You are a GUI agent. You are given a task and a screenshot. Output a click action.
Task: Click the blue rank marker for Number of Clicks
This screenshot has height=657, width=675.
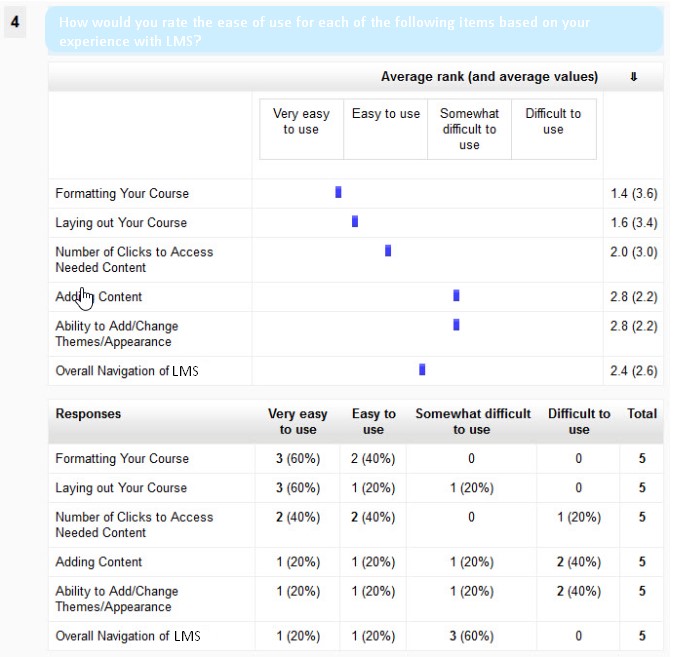[x=388, y=251]
